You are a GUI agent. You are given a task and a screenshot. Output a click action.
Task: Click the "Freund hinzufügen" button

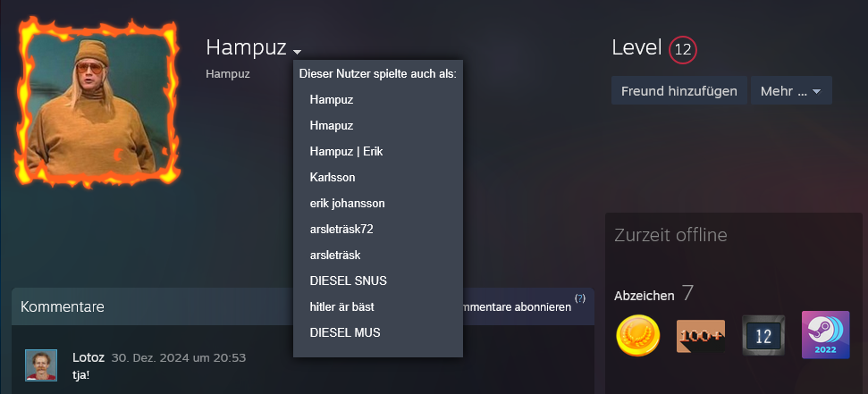(x=678, y=91)
